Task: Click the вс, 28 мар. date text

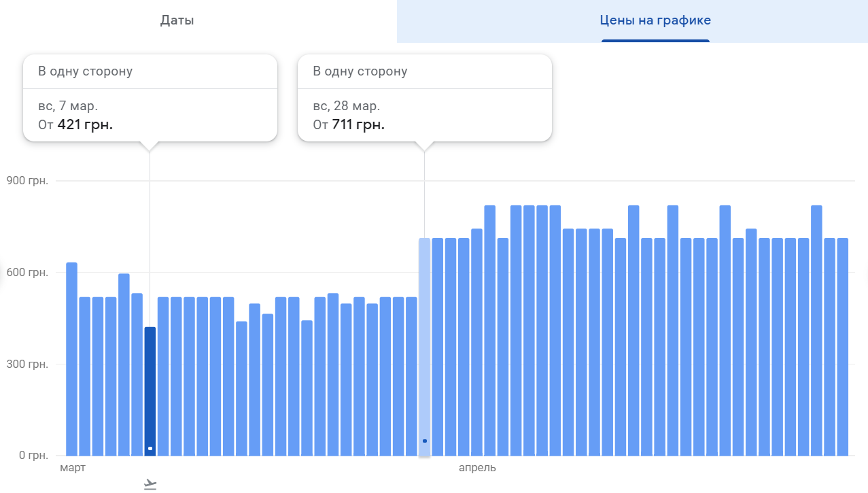Action: pos(346,107)
